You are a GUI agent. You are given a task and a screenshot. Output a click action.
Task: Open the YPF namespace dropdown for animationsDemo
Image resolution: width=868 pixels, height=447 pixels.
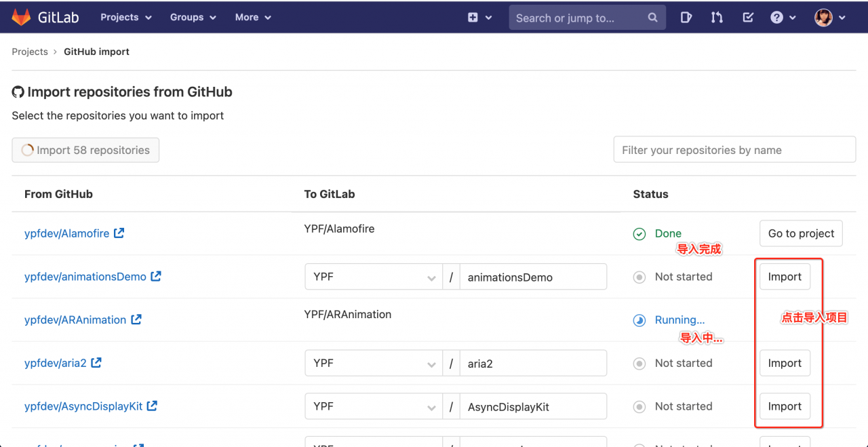coord(373,277)
